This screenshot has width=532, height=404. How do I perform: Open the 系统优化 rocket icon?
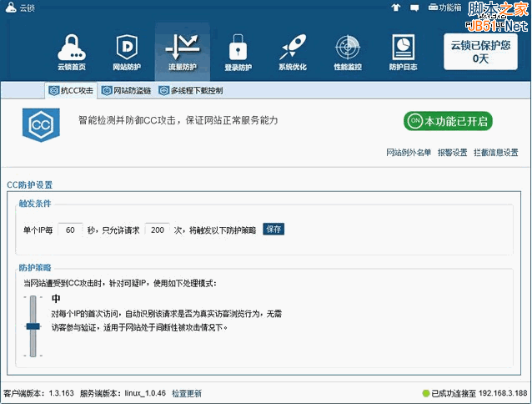293,50
